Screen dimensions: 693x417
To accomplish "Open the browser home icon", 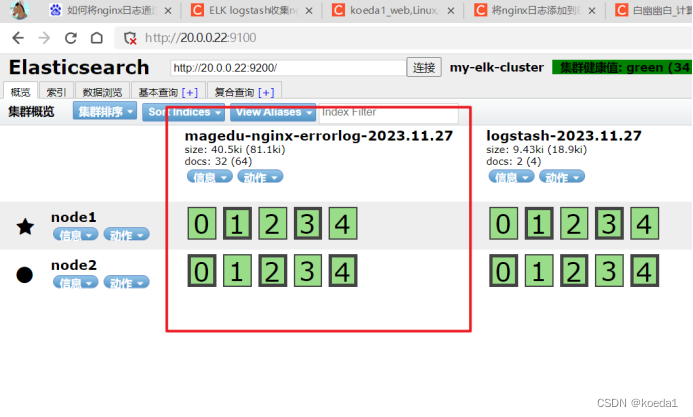I will 97,38.
